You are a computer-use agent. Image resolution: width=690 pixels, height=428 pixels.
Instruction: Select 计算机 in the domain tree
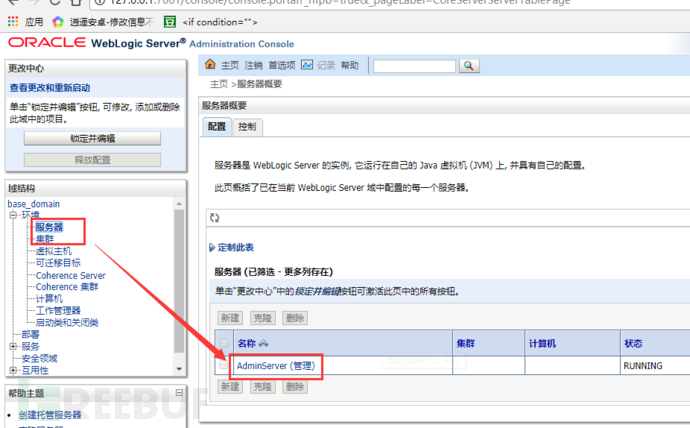[49, 299]
